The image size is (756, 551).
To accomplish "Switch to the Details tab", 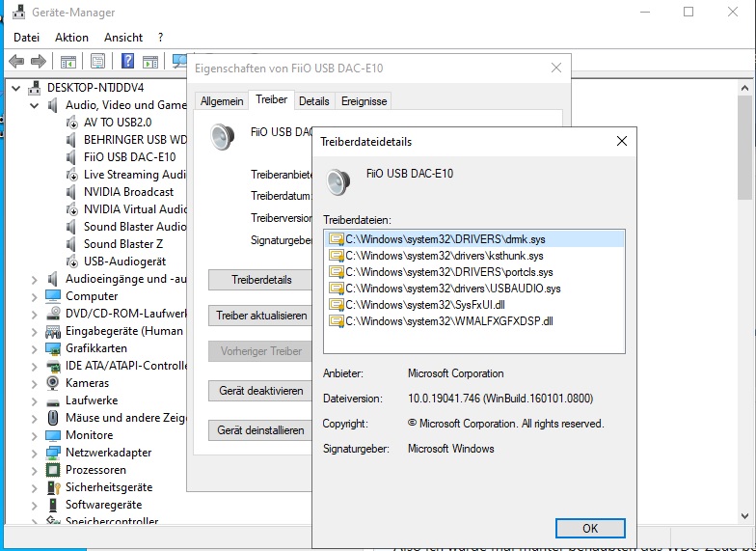I will [x=314, y=101].
